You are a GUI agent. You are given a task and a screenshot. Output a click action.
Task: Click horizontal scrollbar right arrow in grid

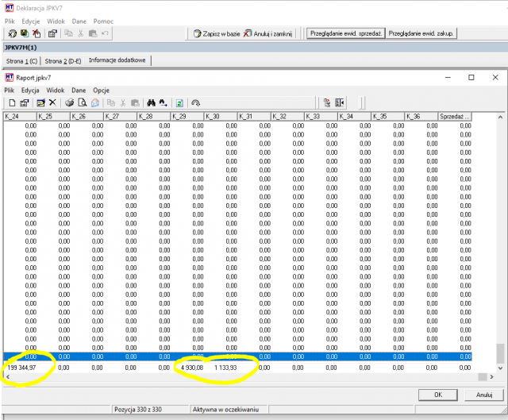coord(492,377)
